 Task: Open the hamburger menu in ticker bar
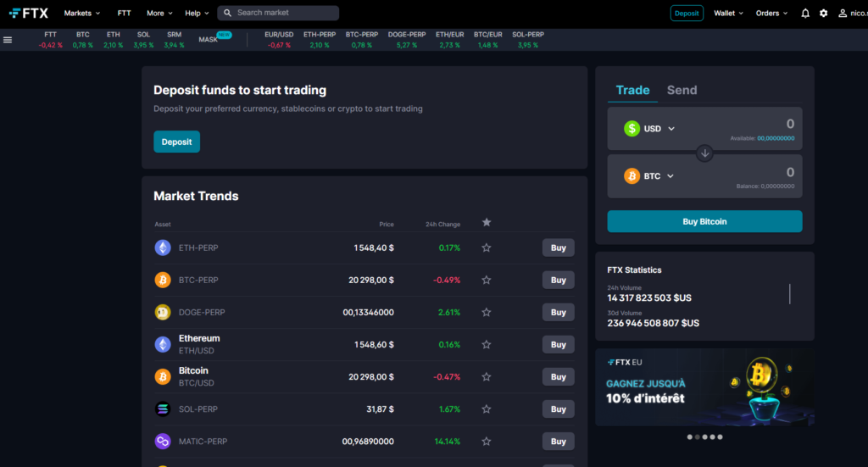8,40
